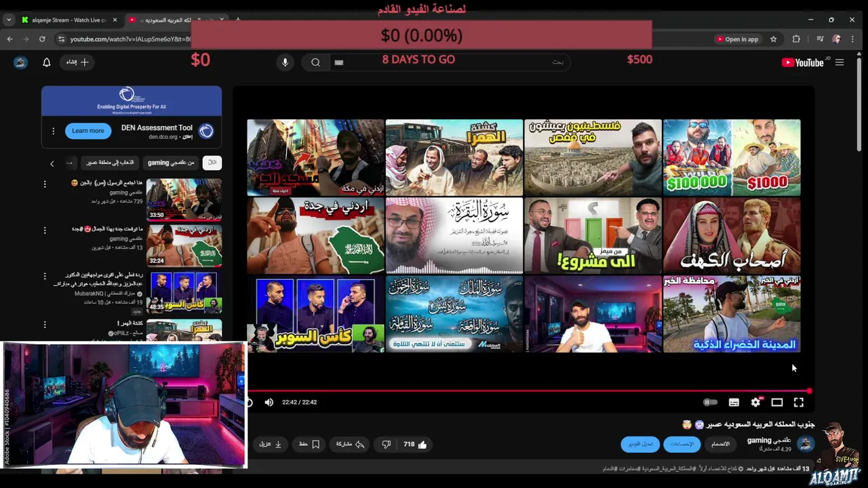Go back using browser back arrow
The width and height of the screenshot is (868, 488).
[9, 39]
